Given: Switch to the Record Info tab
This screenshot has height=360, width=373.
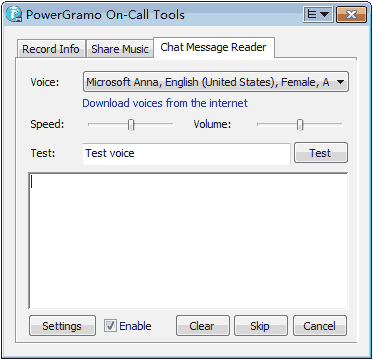Looking at the screenshot, I should [x=50, y=49].
